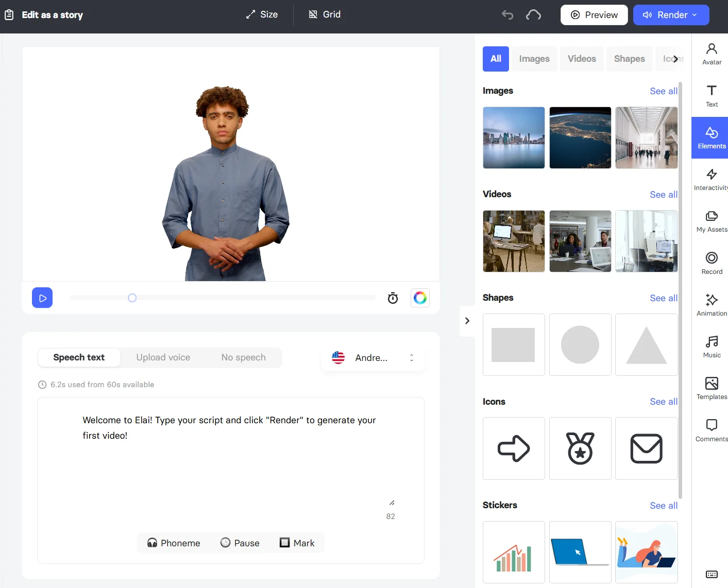The height and width of the screenshot is (588, 728).
Task: Add the rectangle shape
Action: 514,344
